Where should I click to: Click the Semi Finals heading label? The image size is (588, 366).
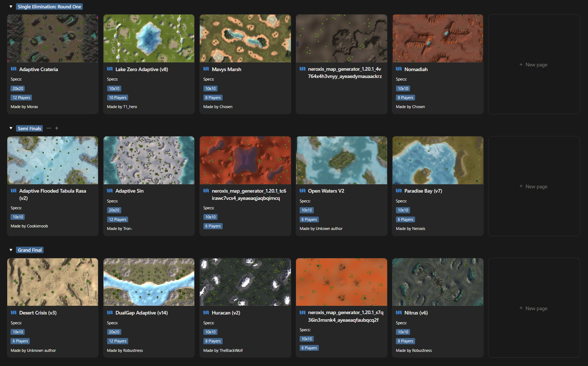pyautogui.click(x=29, y=128)
